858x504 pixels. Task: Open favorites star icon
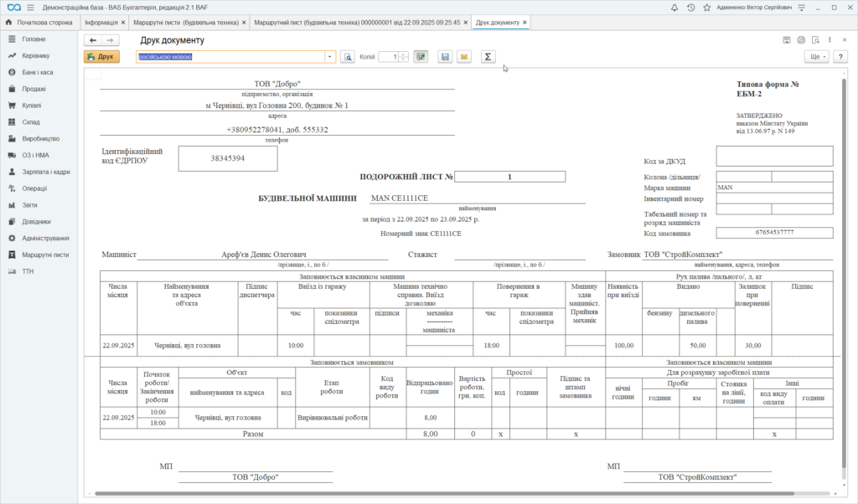[706, 8]
